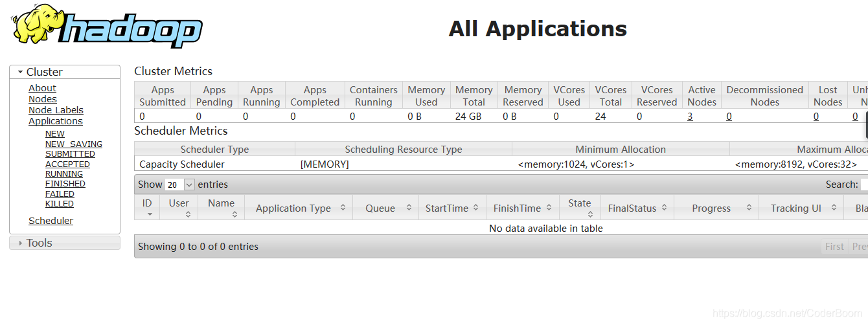This screenshot has height=325, width=868.
Task: Sort table by ID column
Action: click(x=147, y=208)
